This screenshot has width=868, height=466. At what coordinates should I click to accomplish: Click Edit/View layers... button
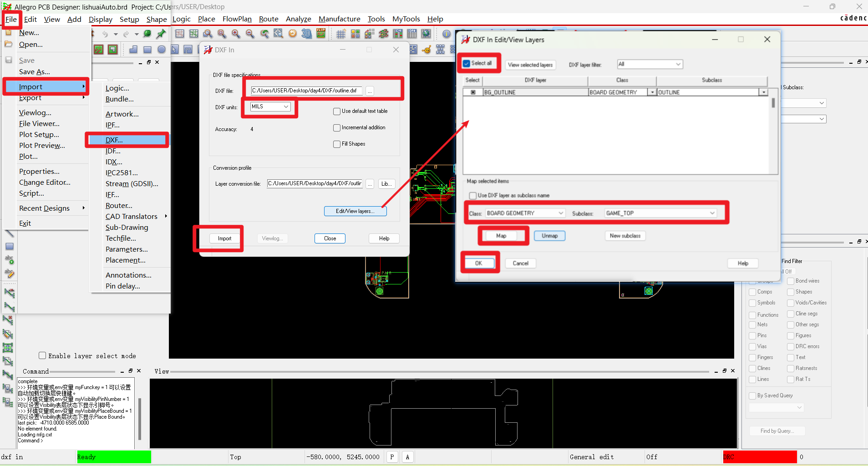355,211
